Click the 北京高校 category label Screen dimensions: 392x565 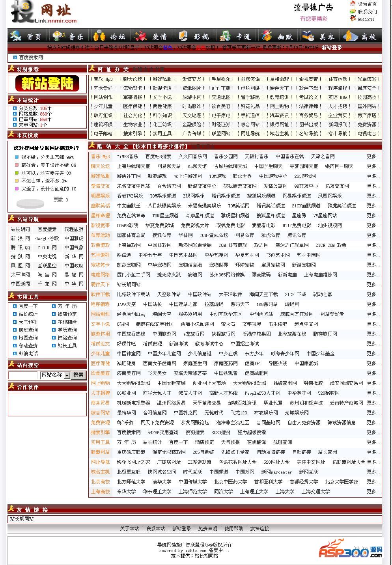[x=100, y=482]
